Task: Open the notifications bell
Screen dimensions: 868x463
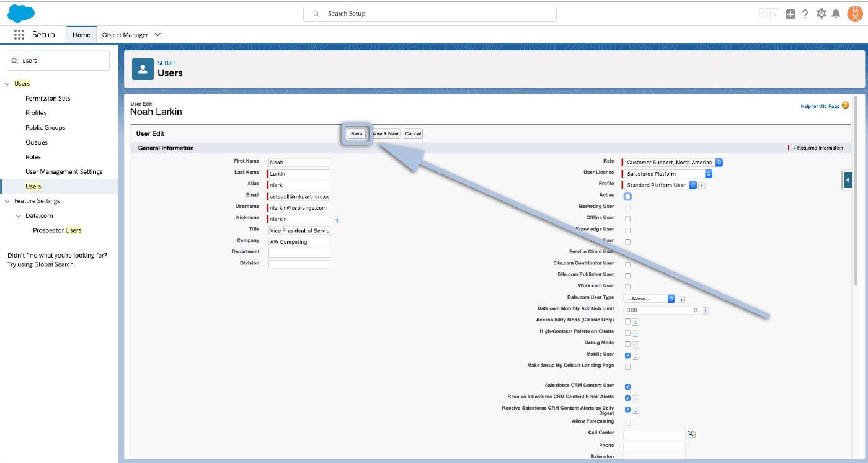Action: [836, 14]
